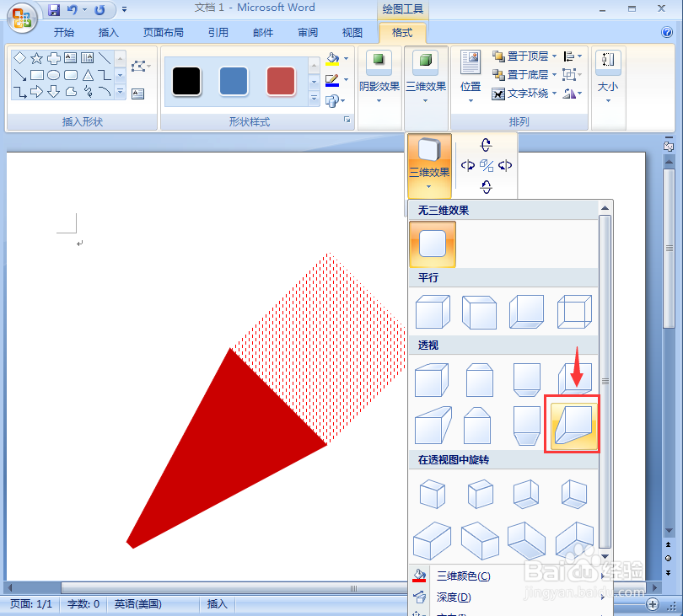683x616 pixels.
Task: Select the down arrow shape
Action: pos(54,91)
